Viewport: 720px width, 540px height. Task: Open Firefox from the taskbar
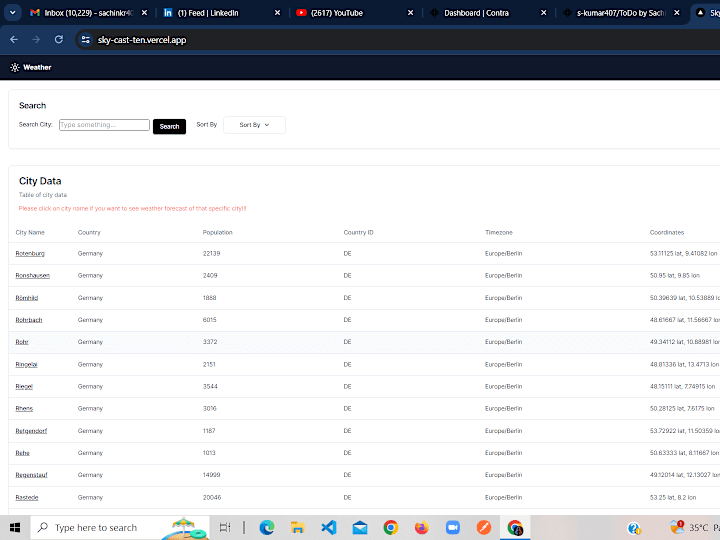tap(422, 528)
